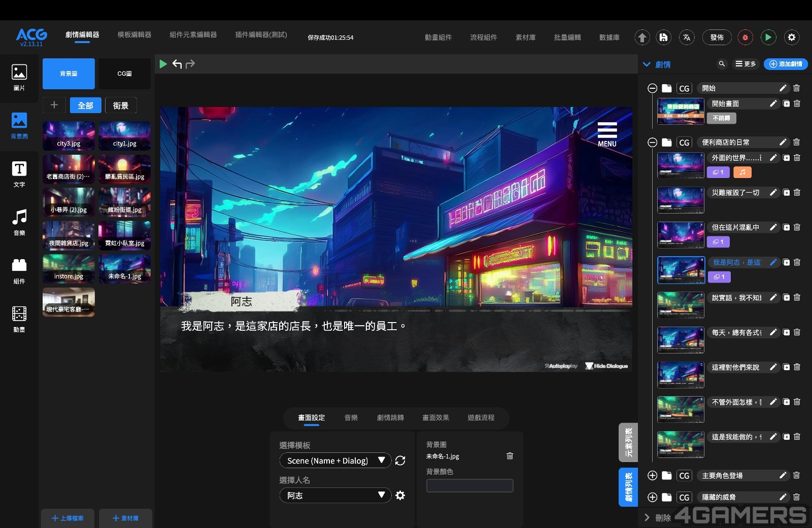
Task: Edit the 開始畫面 scene name pencil
Action: pyautogui.click(x=773, y=103)
